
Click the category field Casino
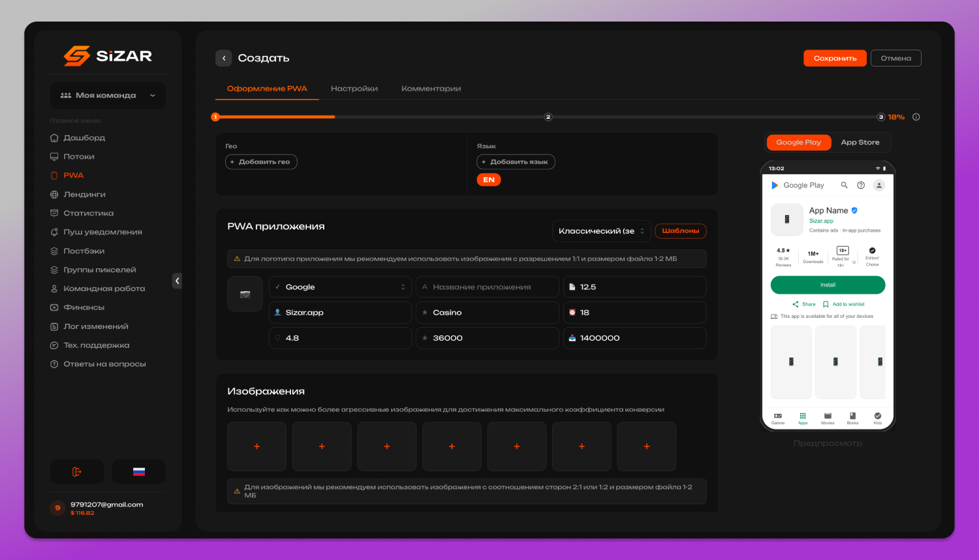pyautogui.click(x=488, y=313)
